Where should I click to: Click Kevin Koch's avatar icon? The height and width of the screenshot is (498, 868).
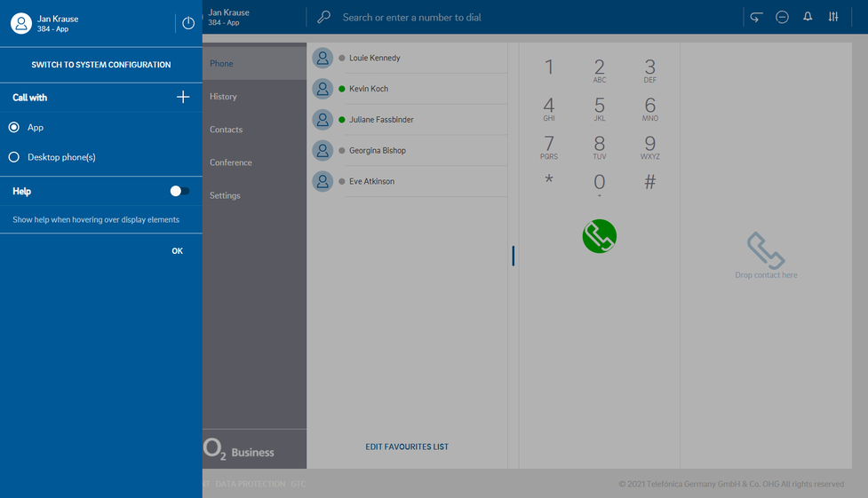click(x=323, y=89)
